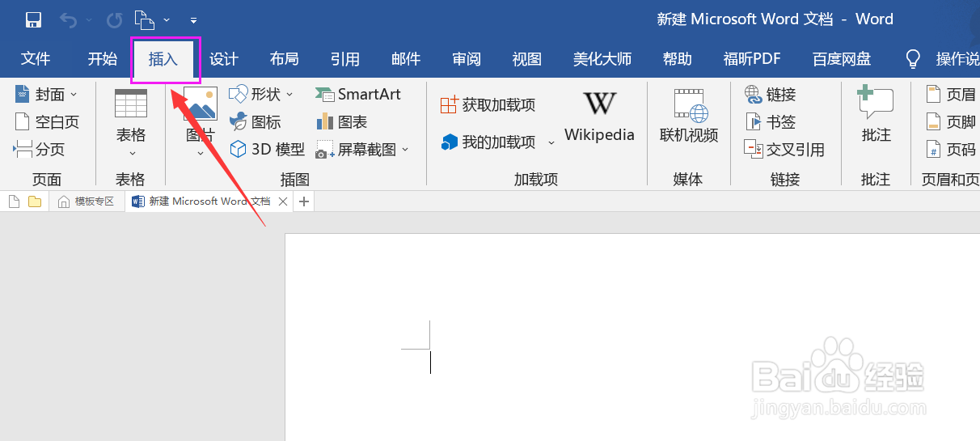Switch to the 开始 ribbon tab

(103, 59)
